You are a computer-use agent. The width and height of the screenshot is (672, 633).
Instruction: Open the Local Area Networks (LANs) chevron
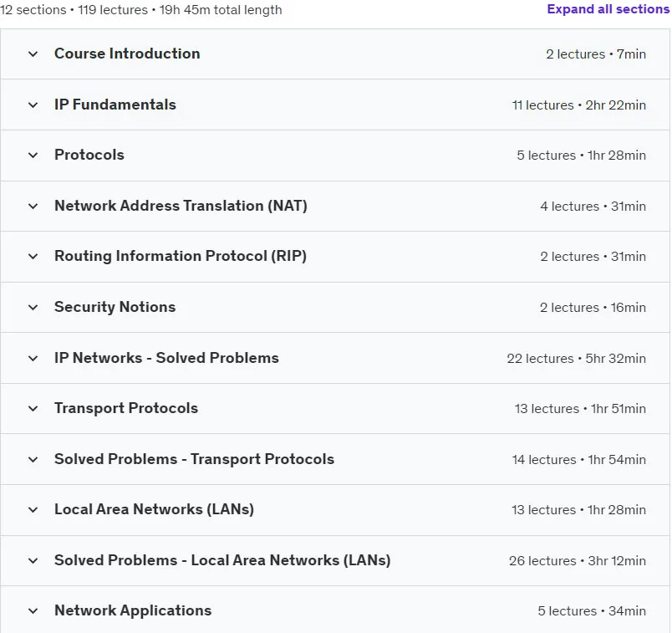(x=33, y=510)
